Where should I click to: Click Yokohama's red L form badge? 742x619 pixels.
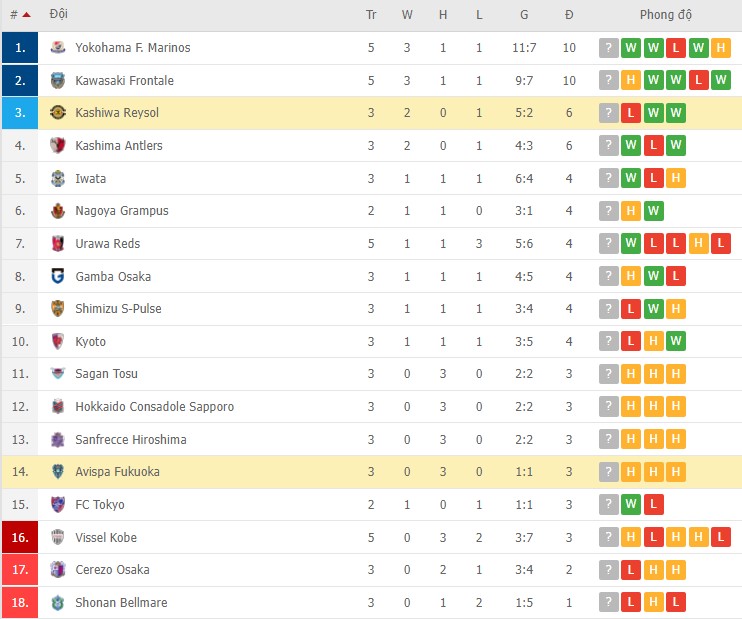676,48
